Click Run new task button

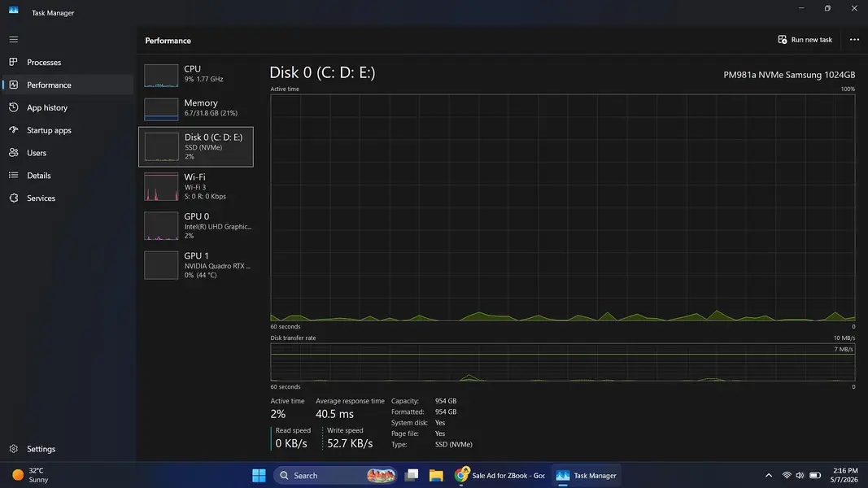click(x=805, y=40)
